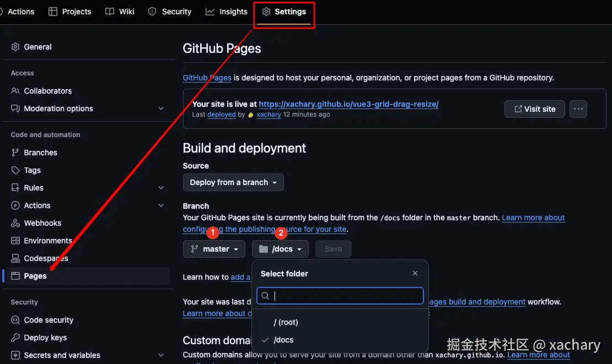This screenshot has width=612, height=364.
Task: Open the three-dots menu beside Visit site
Action: click(x=578, y=109)
